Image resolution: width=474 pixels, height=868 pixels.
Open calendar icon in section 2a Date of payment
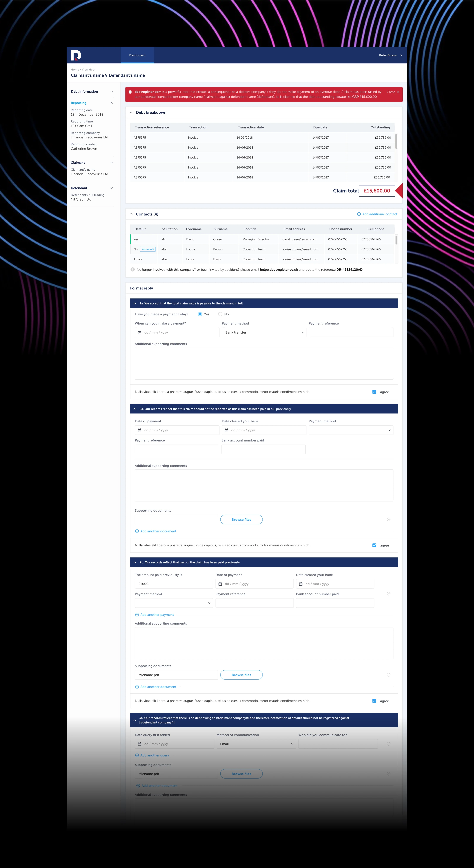140,430
